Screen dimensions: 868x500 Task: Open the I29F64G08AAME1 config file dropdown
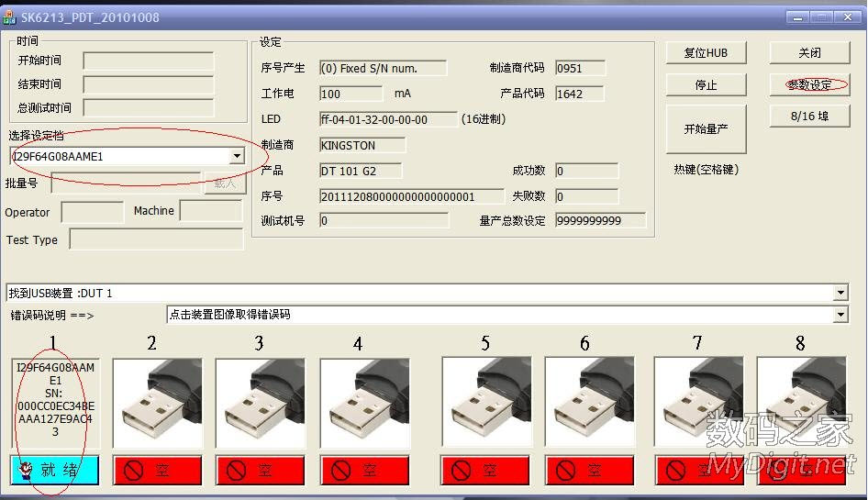point(237,156)
